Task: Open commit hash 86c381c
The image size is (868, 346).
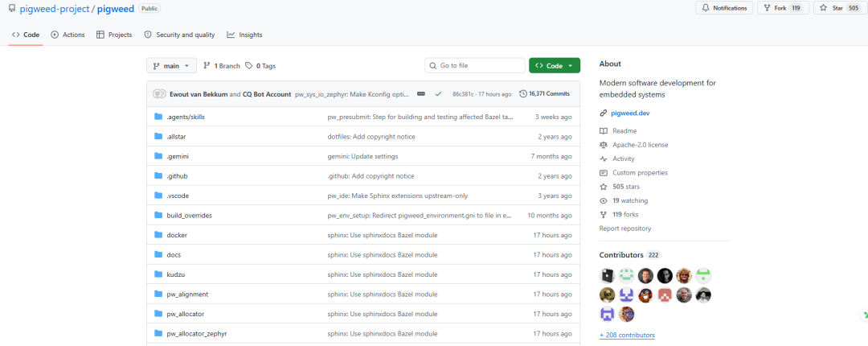Action: click(462, 94)
